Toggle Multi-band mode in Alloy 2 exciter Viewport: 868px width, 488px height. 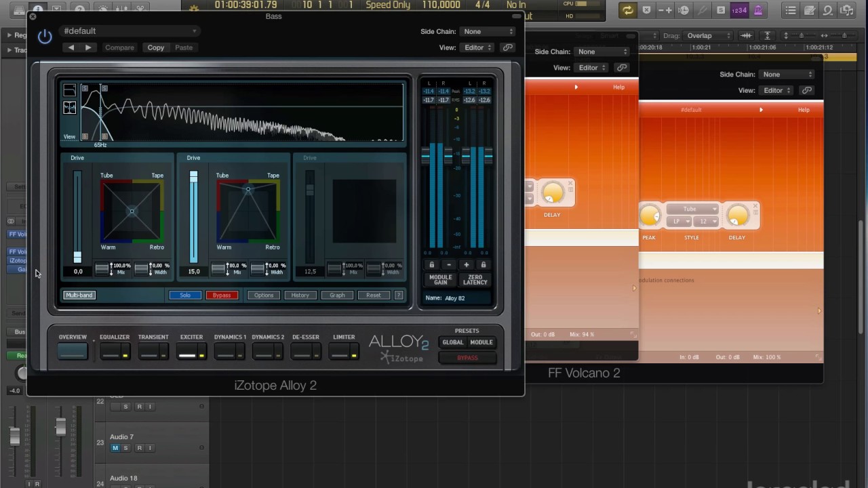tap(79, 295)
